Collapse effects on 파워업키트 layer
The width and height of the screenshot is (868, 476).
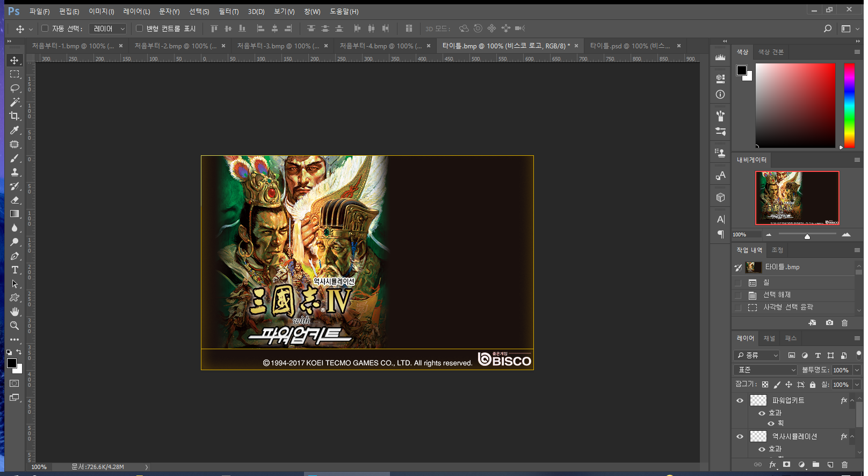(x=852, y=400)
